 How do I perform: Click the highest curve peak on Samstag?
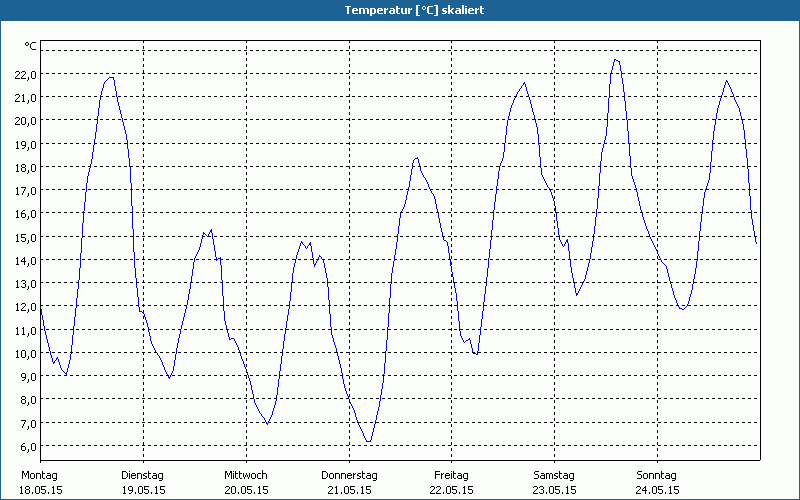pos(616,59)
